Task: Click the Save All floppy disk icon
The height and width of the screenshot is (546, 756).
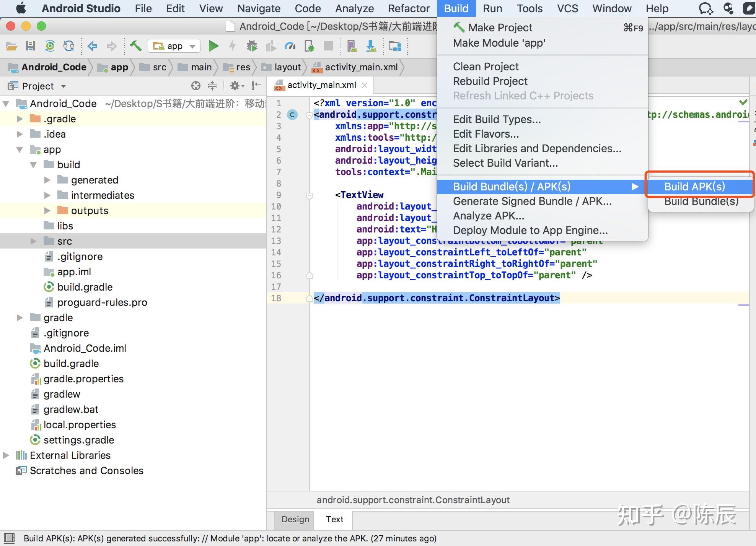Action: [31, 46]
